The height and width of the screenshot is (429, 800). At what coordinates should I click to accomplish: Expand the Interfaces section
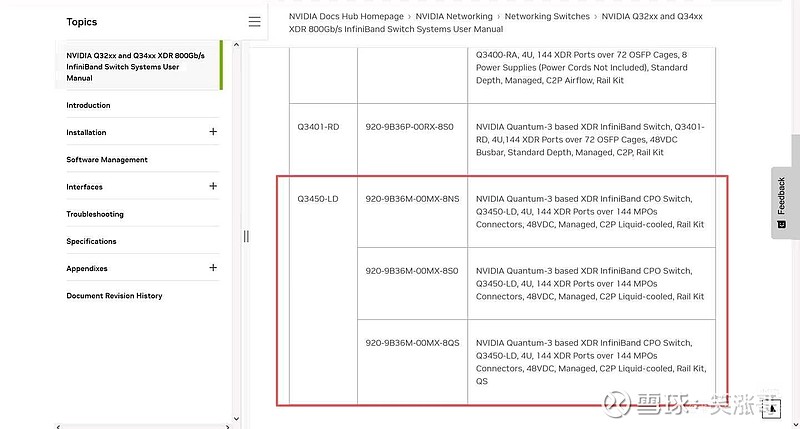213,186
